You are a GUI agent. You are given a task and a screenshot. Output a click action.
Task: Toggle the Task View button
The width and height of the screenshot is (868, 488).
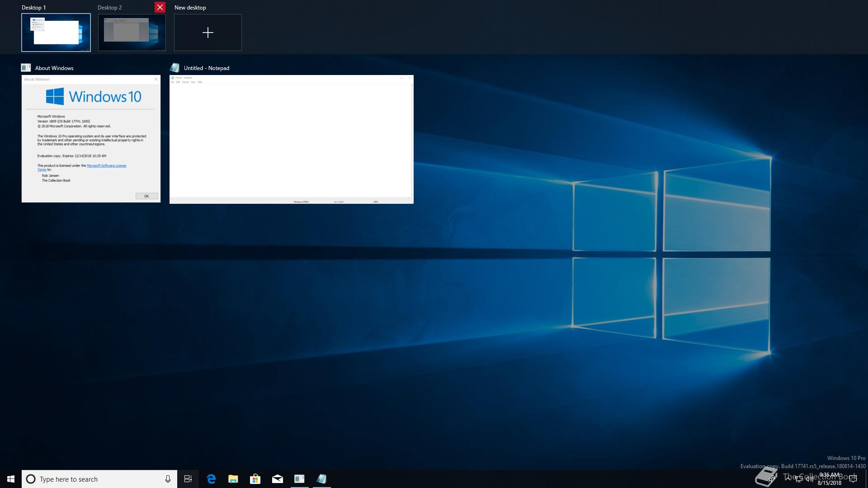[188, 479]
